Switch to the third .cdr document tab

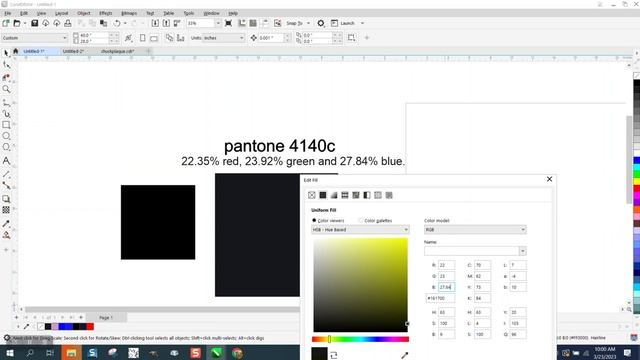click(x=118, y=51)
